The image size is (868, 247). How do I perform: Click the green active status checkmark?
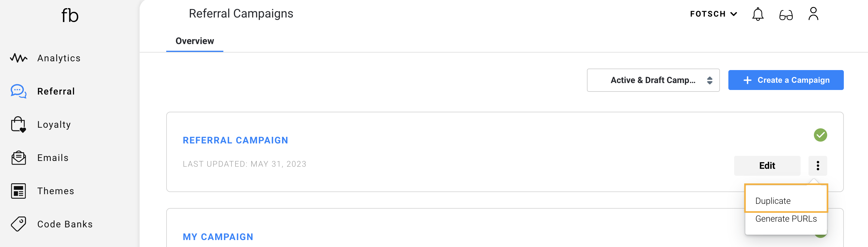coord(820,135)
